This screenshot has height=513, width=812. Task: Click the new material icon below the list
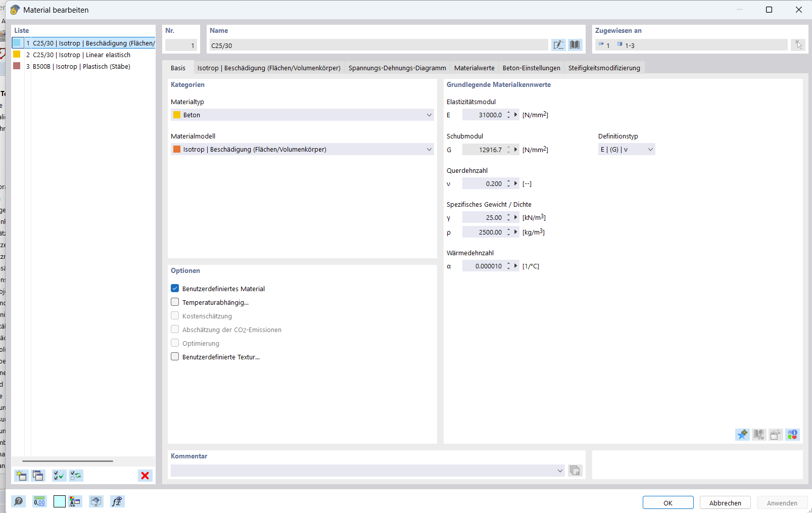tap(21, 476)
